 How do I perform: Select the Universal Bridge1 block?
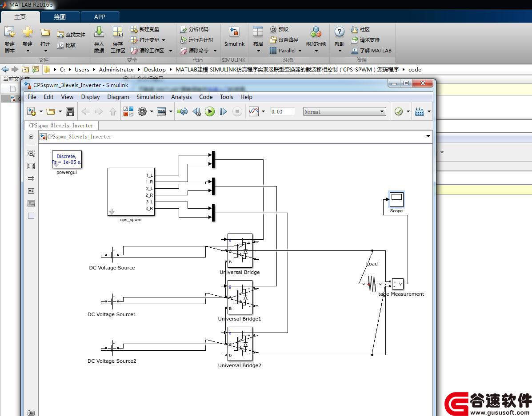pyautogui.click(x=240, y=297)
